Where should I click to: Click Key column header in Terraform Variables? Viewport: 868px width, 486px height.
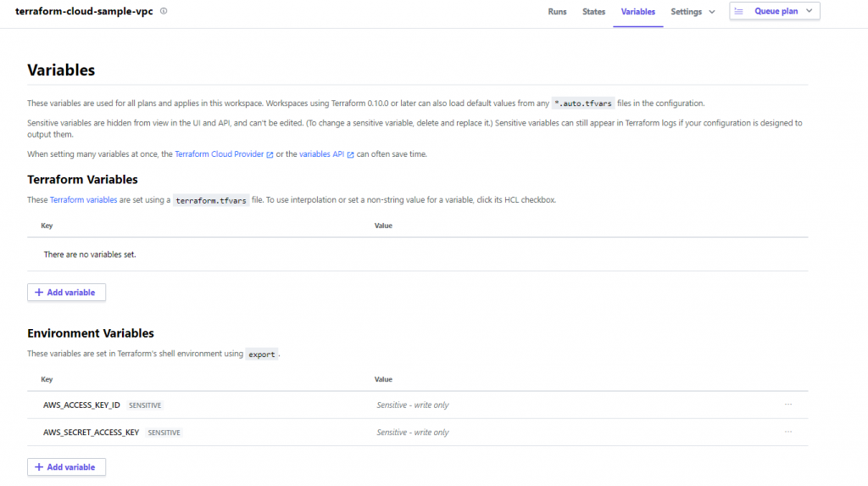tap(47, 226)
